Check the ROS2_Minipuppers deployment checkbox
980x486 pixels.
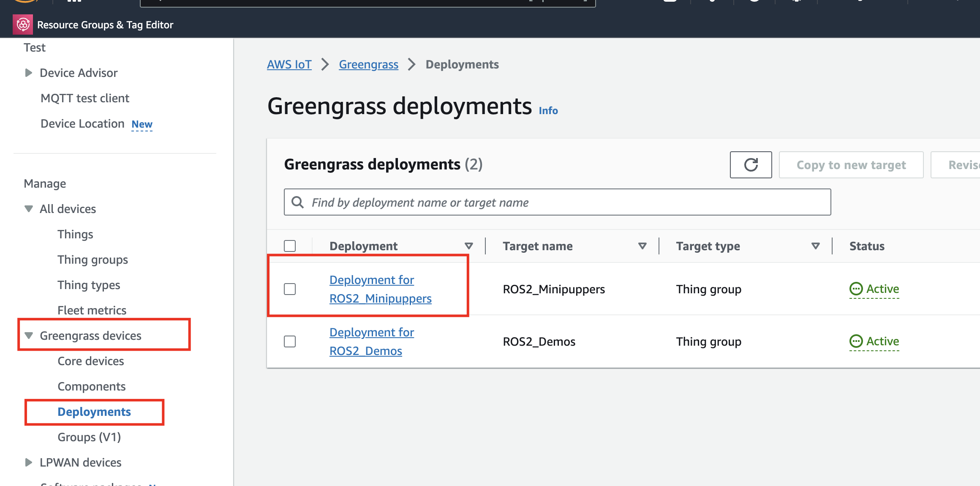pos(290,289)
